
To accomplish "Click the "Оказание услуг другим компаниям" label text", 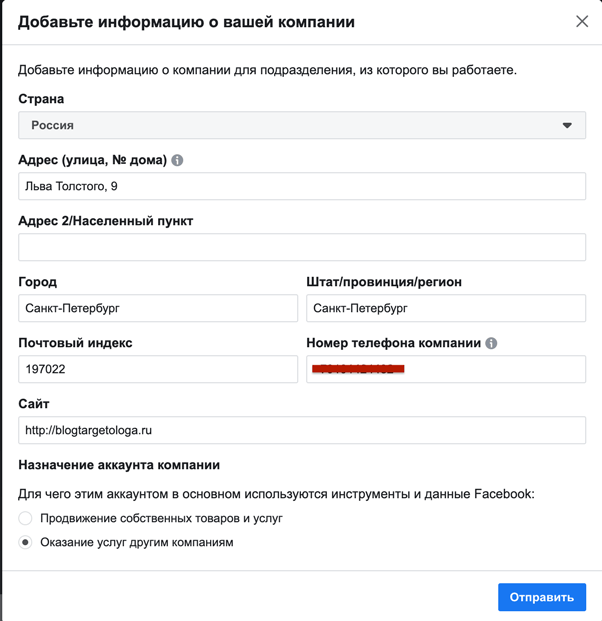I will coord(137,542).
